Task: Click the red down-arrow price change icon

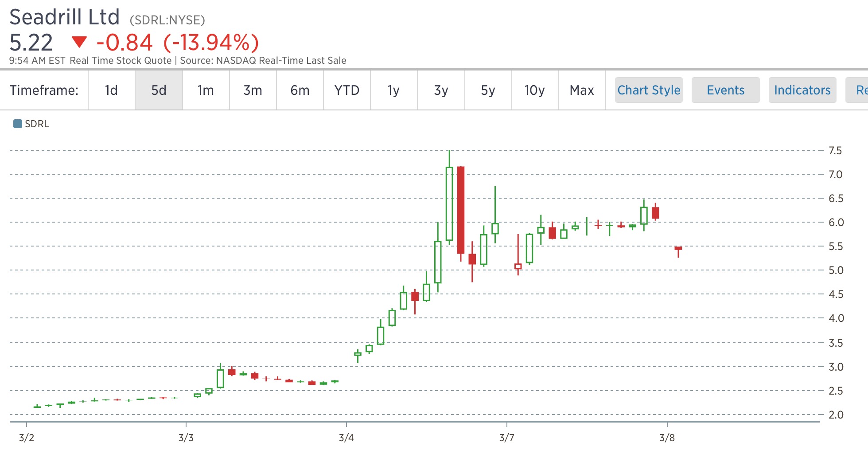Action: [79, 42]
